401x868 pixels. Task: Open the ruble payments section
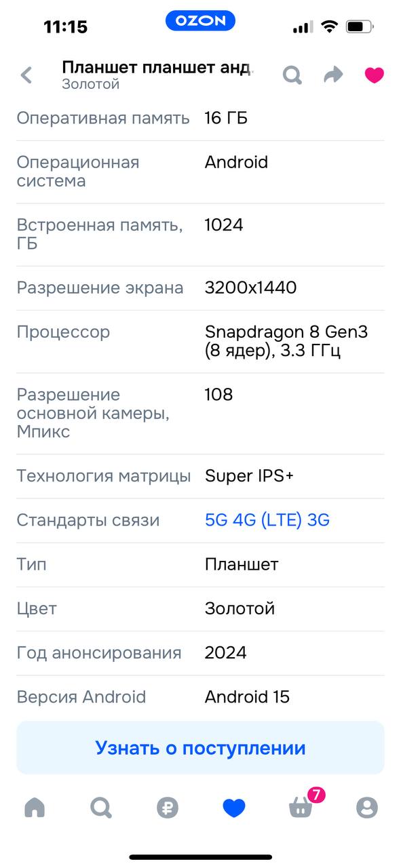[x=167, y=808]
